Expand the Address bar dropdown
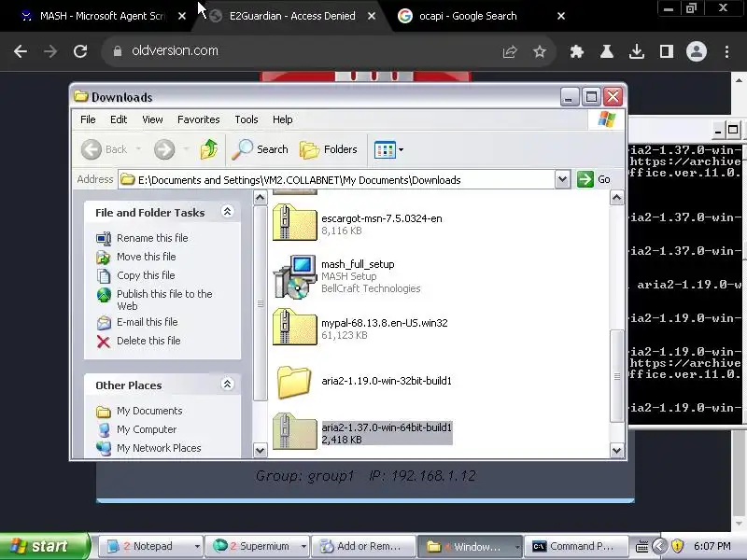 [563, 179]
